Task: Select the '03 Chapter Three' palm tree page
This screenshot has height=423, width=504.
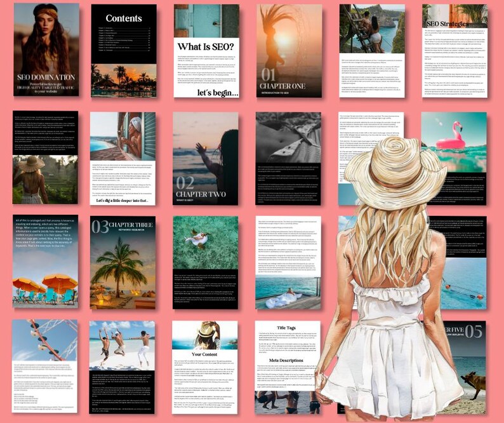Action: point(123,262)
